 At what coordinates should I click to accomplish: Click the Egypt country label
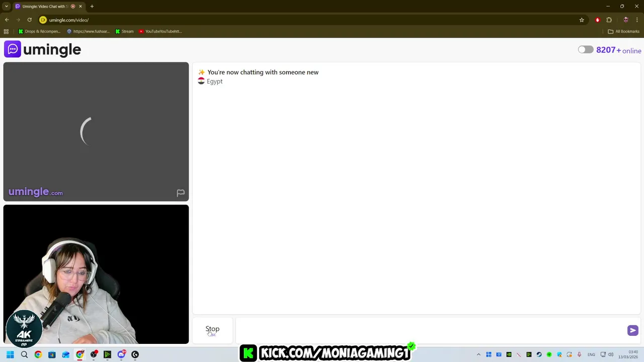(x=214, y=81)
